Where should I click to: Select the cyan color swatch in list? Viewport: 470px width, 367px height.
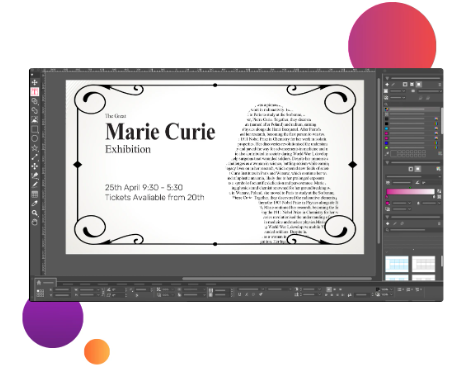(x=412, y=128)
